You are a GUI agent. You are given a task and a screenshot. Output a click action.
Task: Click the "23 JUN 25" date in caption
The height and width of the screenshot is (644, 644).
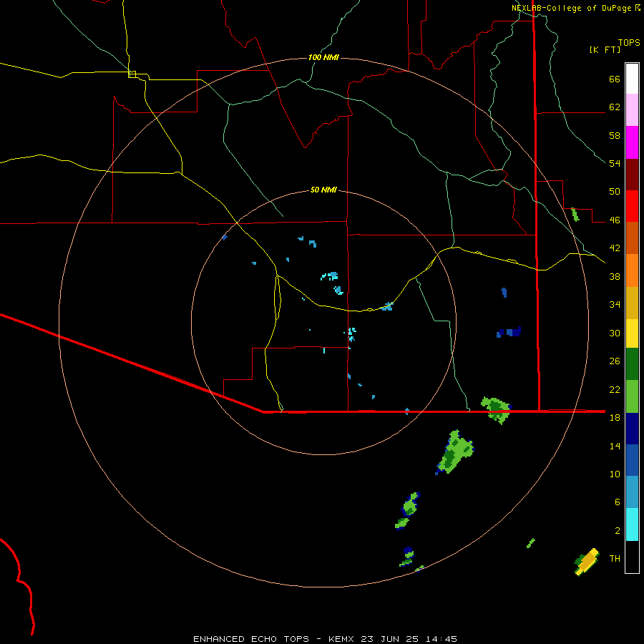(x=389, y=639)
